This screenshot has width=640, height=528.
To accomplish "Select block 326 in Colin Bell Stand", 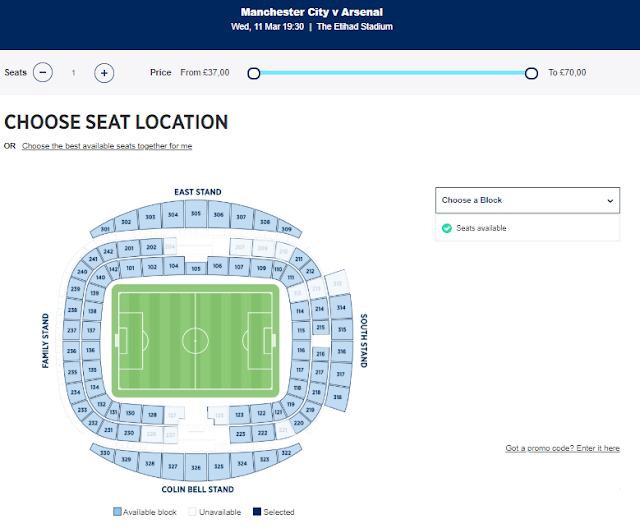I will [x=197, y=466].
